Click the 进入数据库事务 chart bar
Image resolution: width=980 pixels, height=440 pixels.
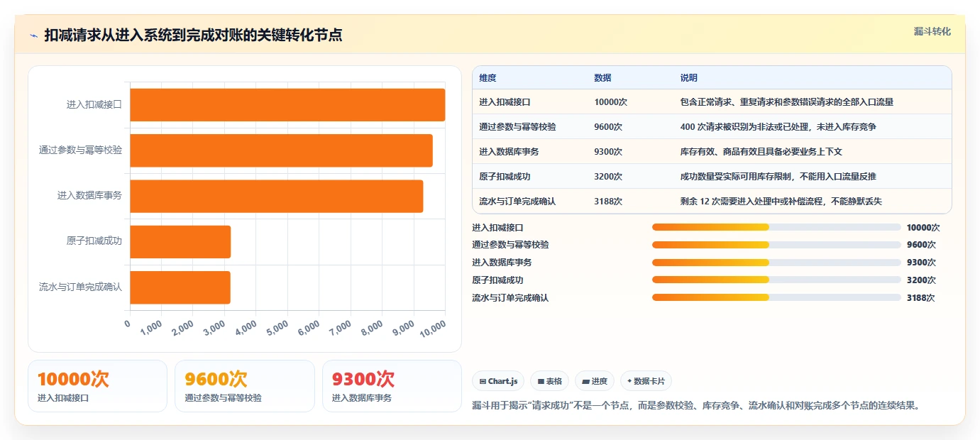click(x=277, y=196)
